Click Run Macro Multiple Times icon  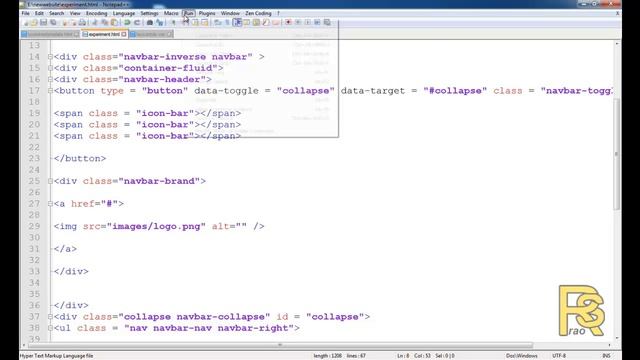coord(317,22)
